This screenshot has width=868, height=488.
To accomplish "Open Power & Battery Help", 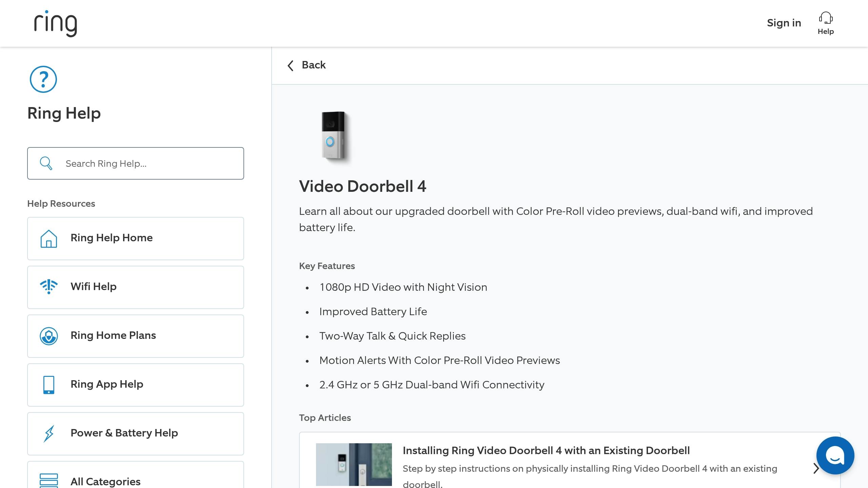I will (x=136, y=434).
